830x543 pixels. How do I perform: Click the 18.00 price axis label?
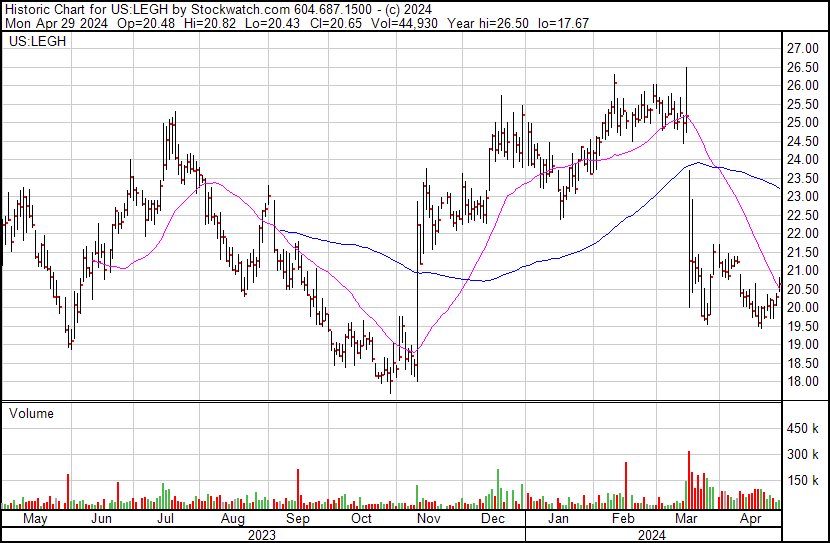pos(802,382)
